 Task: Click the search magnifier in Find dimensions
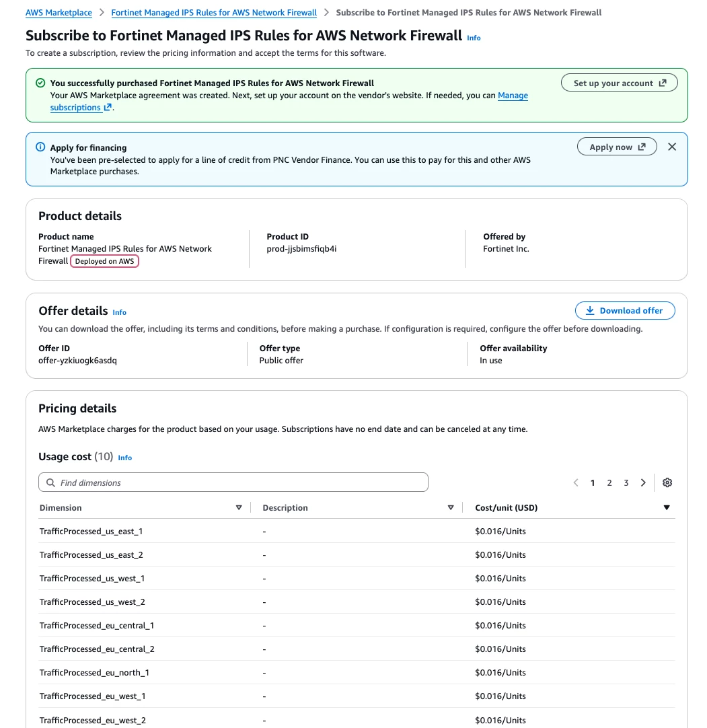[x=50, y=482]
